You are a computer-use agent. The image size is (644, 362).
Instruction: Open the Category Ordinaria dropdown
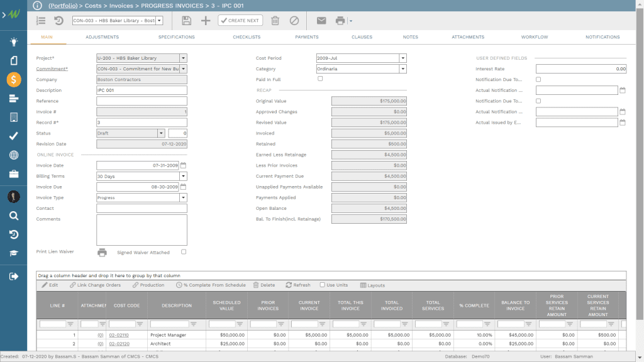(x=403, y=69)
